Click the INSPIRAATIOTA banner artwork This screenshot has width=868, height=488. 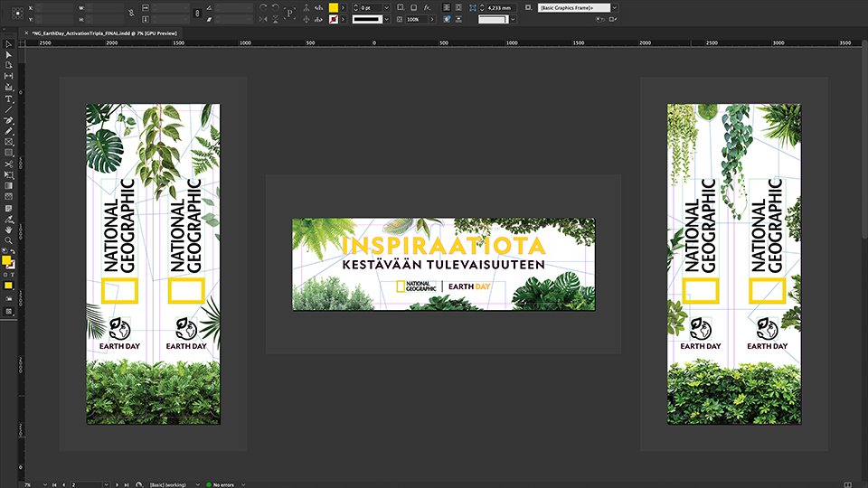pos(443,264)
